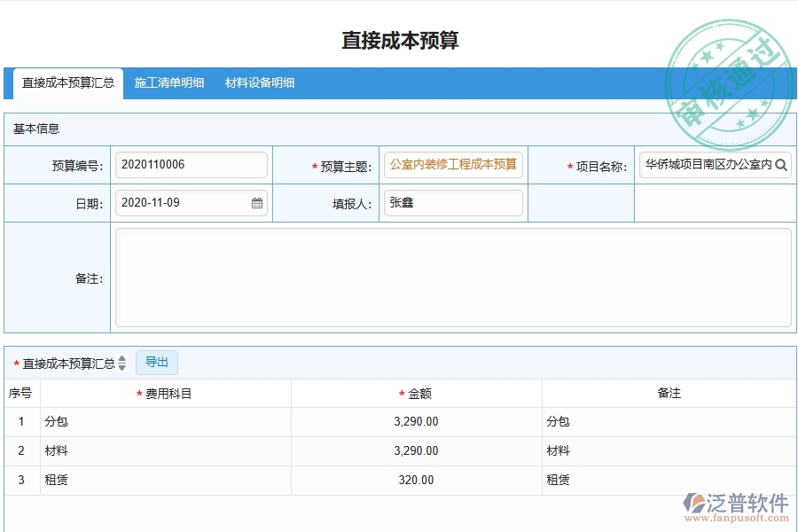Click the 导出 export button

[157, 362]
